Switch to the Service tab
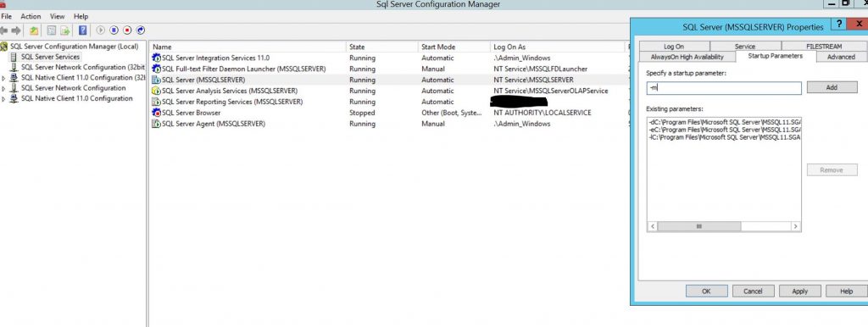This screenshot has height=327, width=868. pyautogui.click(x=745, y=47)
